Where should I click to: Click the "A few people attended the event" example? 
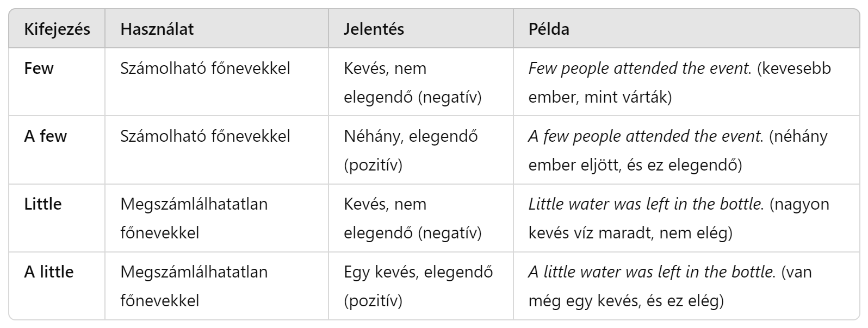pyautogui.click(x=646, y=136)
